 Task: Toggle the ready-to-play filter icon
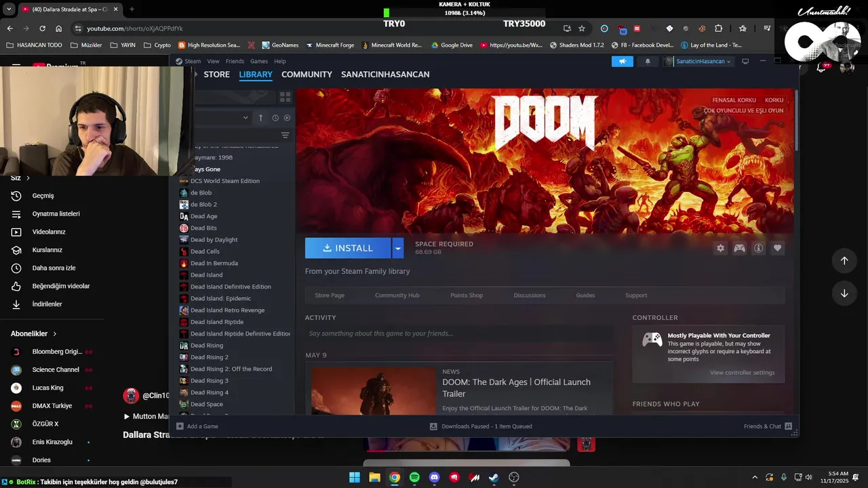click(287, 118)
